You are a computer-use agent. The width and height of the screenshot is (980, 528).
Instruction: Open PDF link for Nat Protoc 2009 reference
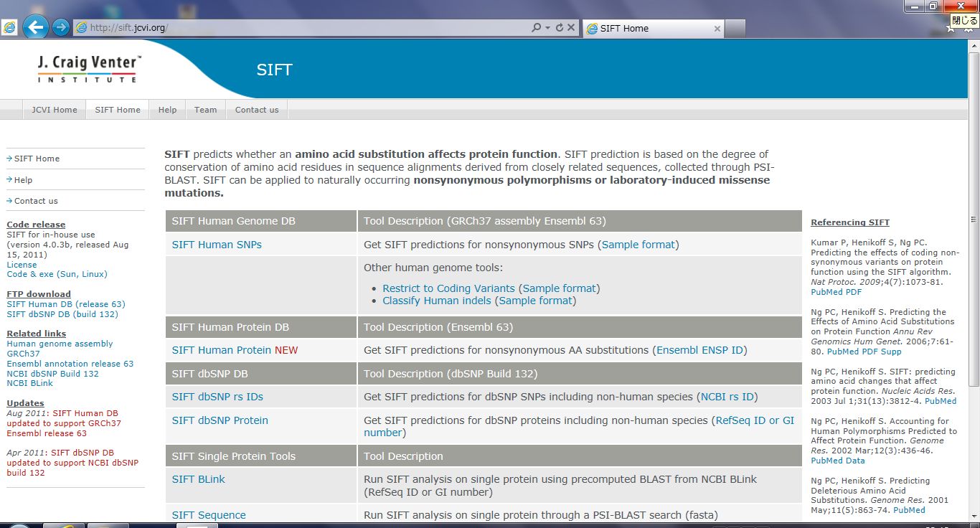854,292
